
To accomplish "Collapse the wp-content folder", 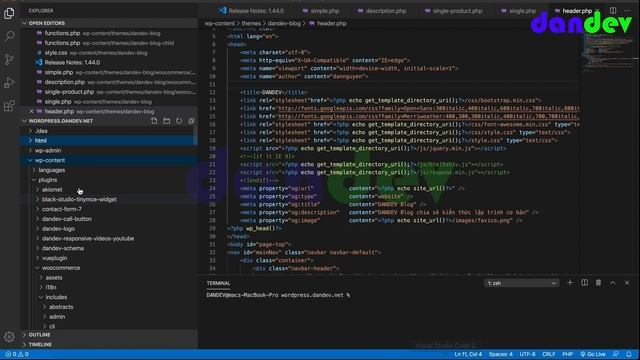I will (109, 160).
